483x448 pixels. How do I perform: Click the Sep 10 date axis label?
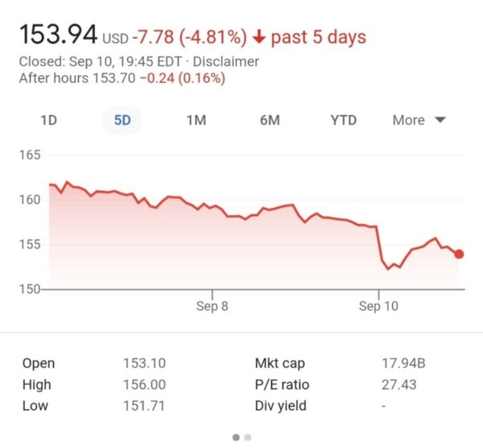pos(378,307)
